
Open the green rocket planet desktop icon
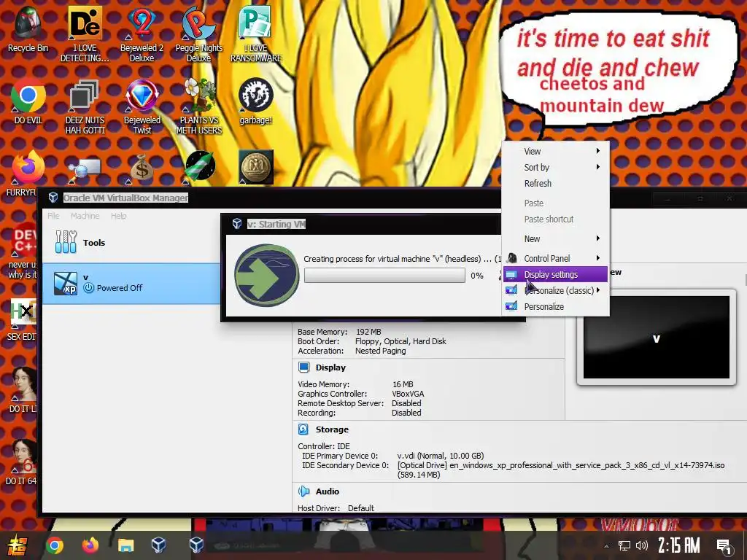click(x=200, y=167)
